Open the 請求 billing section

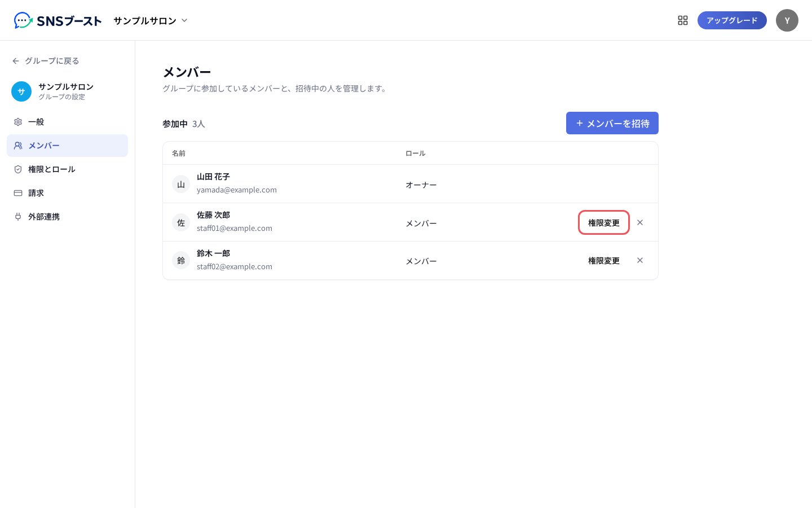(x=67, y=193)
